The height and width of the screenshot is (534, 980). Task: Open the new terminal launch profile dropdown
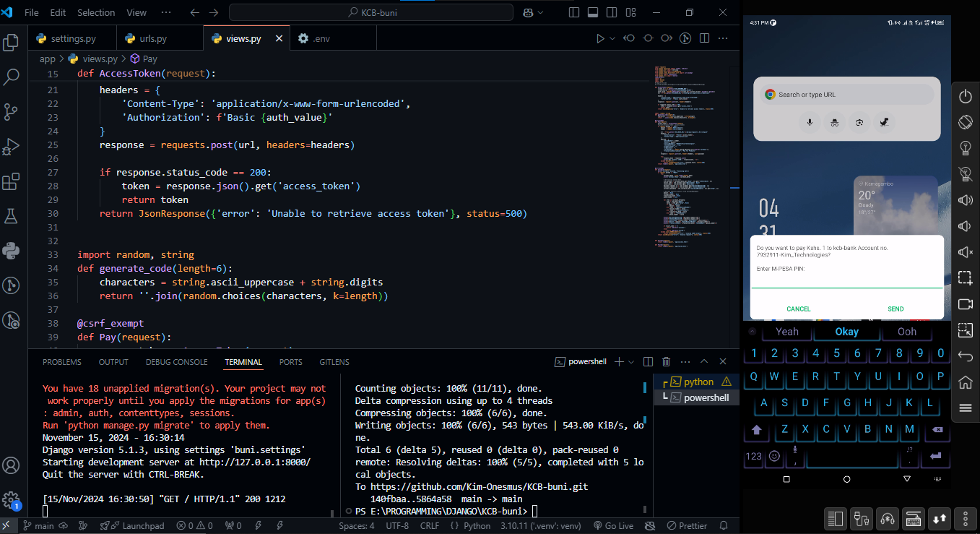pyautogui.click(x=631, y=362)
